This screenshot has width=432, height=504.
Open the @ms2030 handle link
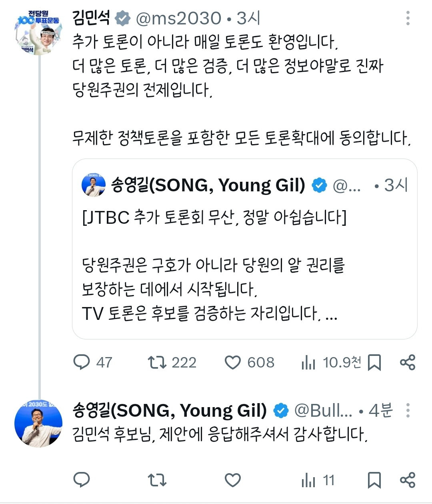point(178,18)
